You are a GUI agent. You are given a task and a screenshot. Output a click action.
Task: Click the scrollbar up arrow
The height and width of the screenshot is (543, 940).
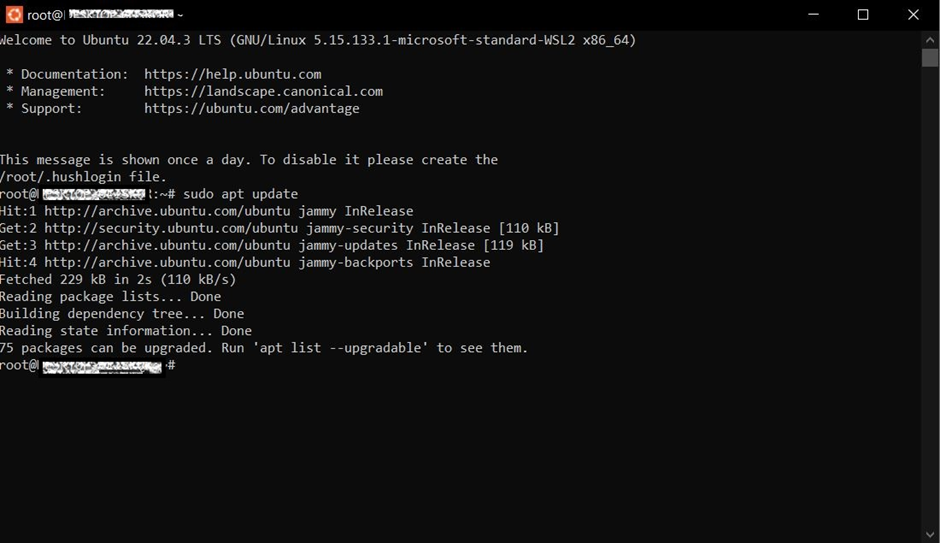tap(930, 40)
